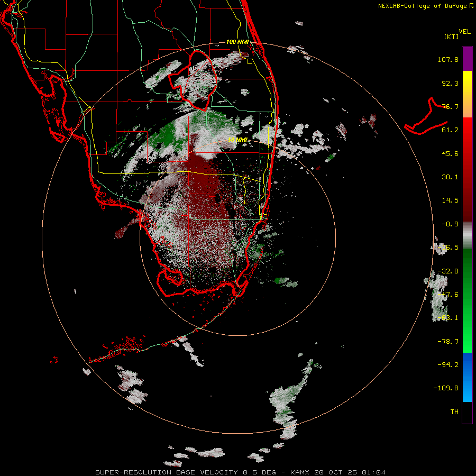Click the 100 NMI range ring label
Screen dimensions: 476x476
pos(237,42)
